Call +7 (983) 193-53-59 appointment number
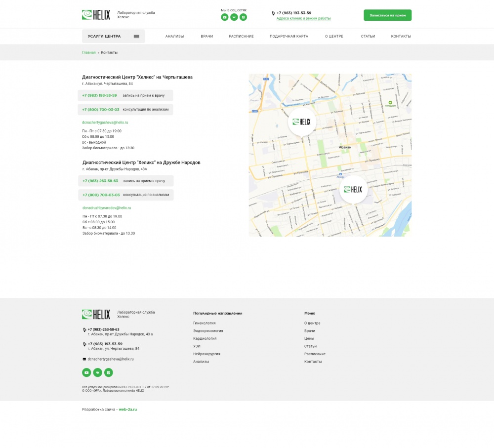Screen dimensions: 494x448 tap(100, 95)
